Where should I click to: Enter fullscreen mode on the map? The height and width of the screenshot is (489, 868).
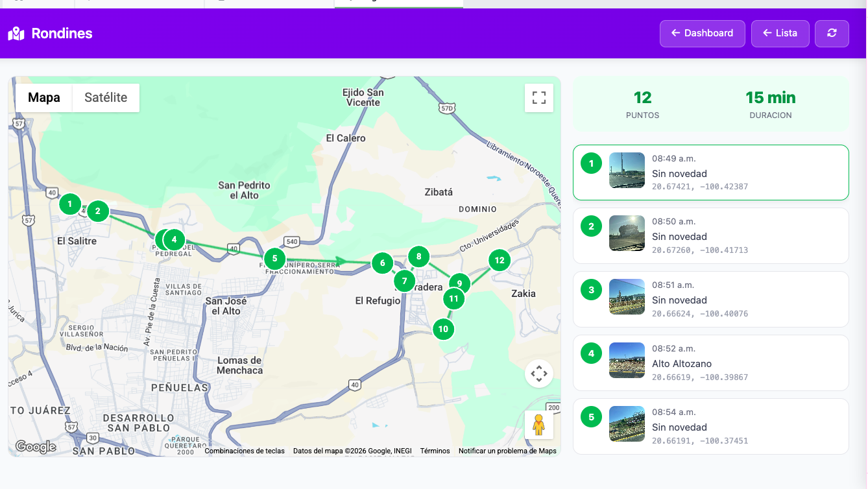point(539,97)
